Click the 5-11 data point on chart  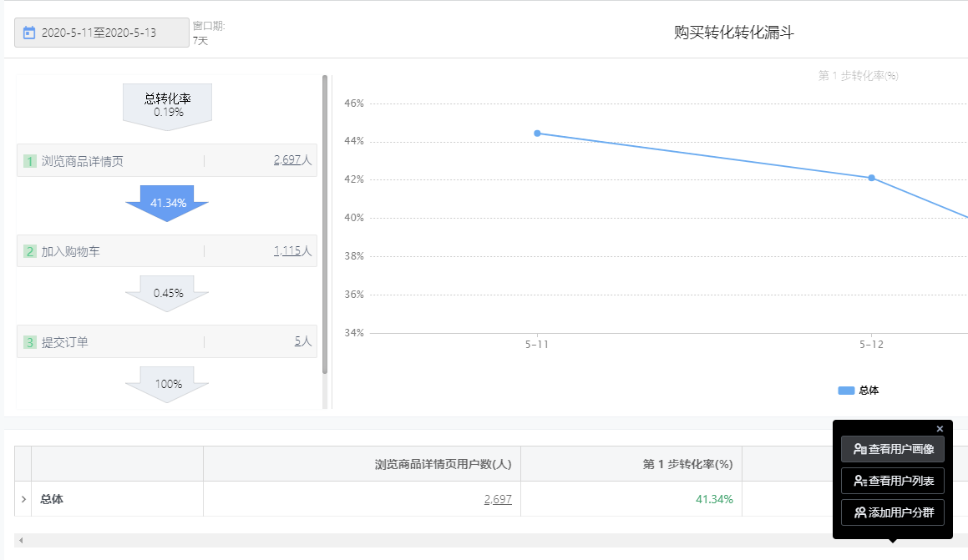[x=537, y=134]
